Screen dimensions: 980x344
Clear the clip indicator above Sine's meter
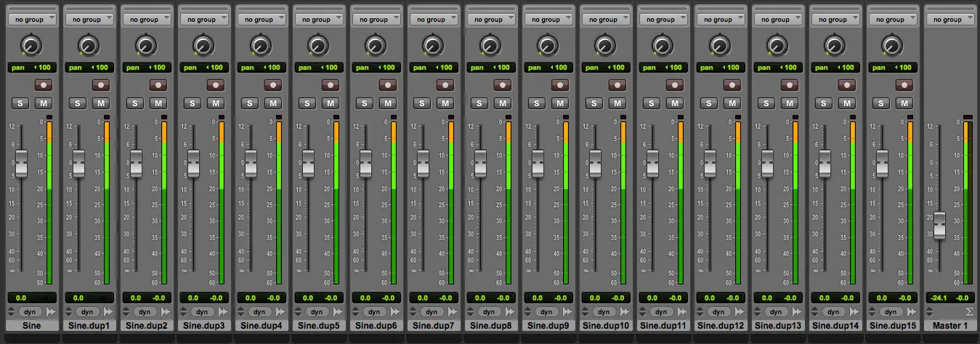click(x=49, y=116)
